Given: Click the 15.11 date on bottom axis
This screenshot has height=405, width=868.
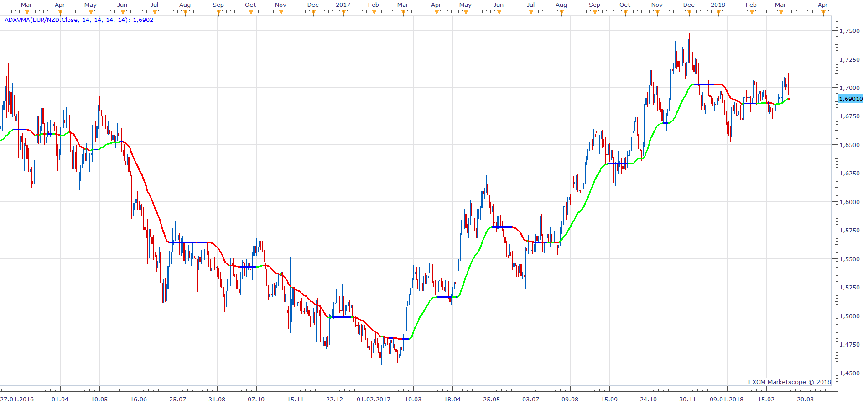Looking at the screenshot, I should point(295,399).
